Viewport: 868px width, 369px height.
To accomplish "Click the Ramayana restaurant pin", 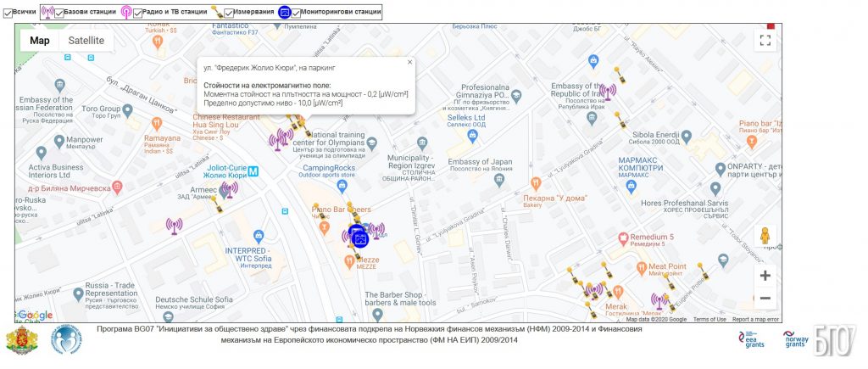I will pyautogui.click(x=157, y=124).
